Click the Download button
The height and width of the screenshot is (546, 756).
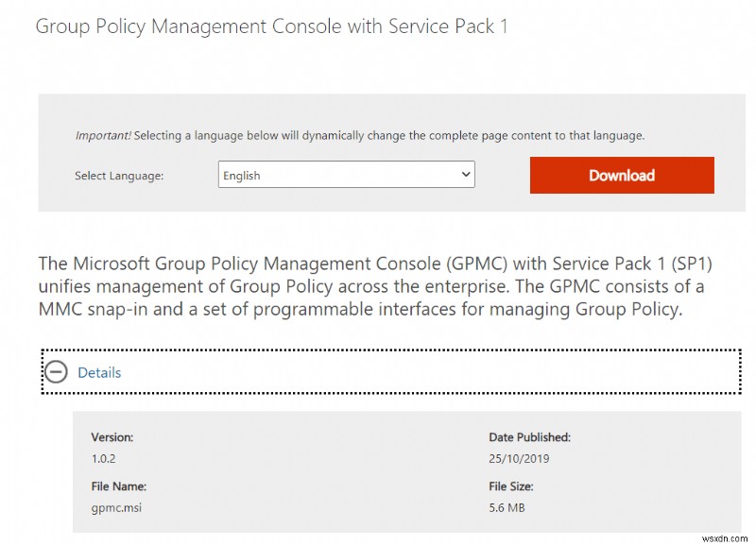621,175
